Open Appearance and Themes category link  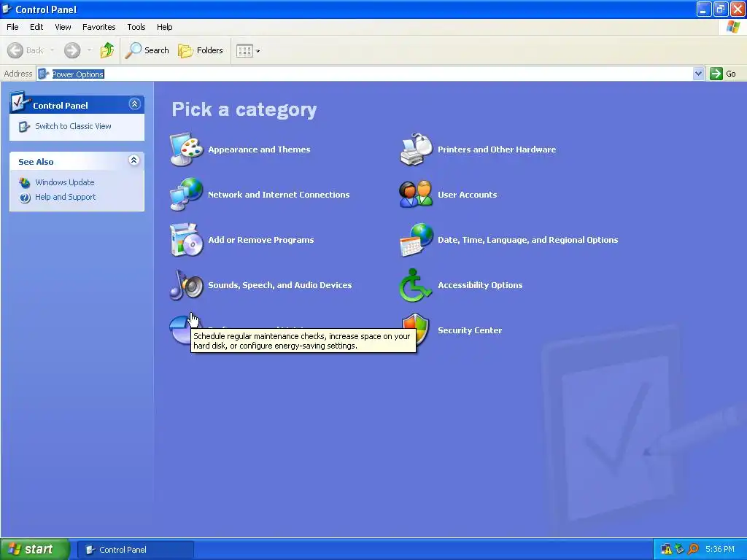259,149
